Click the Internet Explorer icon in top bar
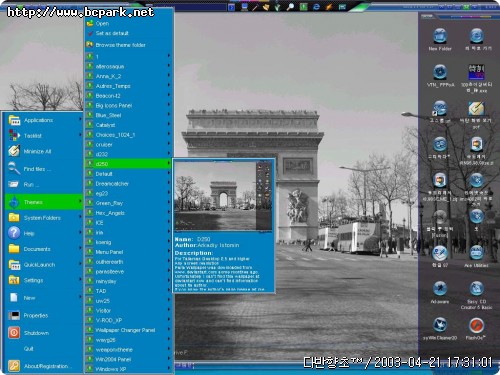This screenshot has height=375, width=500. pos(316,7)
